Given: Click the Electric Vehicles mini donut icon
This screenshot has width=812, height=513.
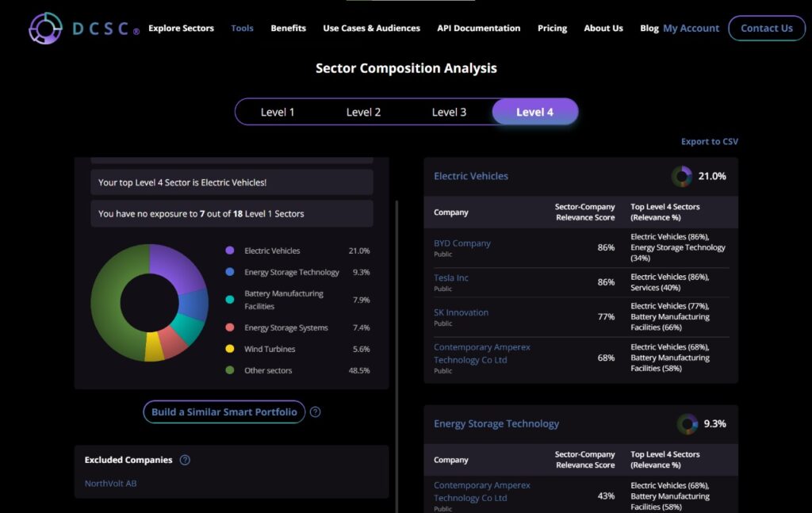Looking at the screenshot, I should (x=681, y=176).
